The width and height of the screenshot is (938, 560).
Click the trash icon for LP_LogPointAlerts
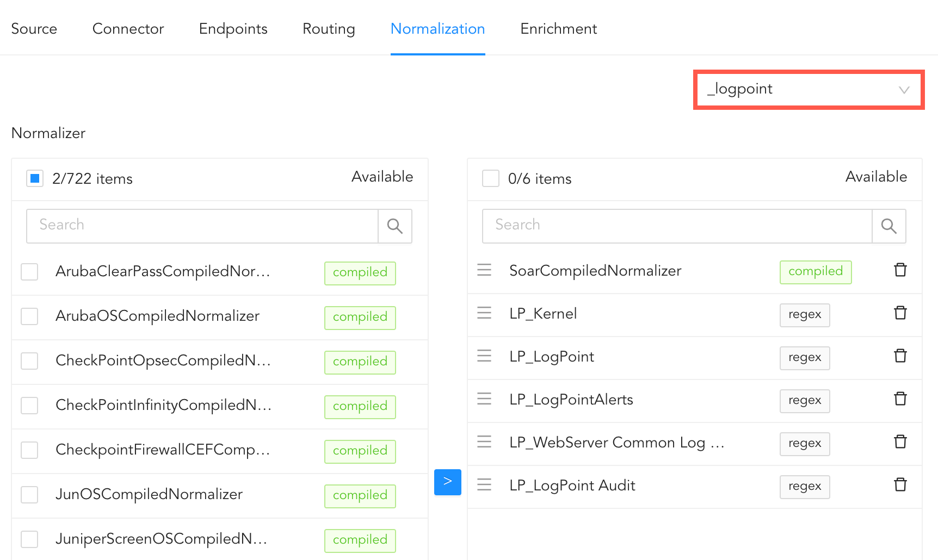(x=900, y=399)
